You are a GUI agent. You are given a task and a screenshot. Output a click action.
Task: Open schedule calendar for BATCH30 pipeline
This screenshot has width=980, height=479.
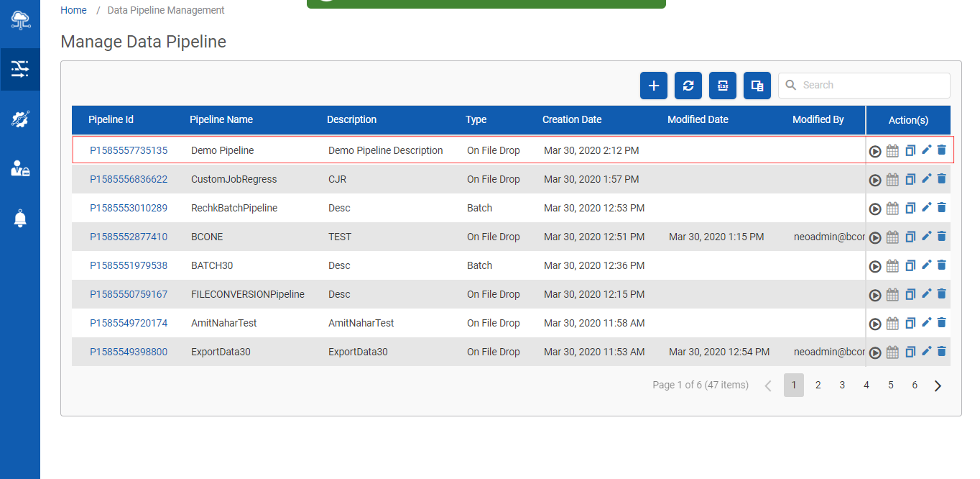click(x=892, y=266)
